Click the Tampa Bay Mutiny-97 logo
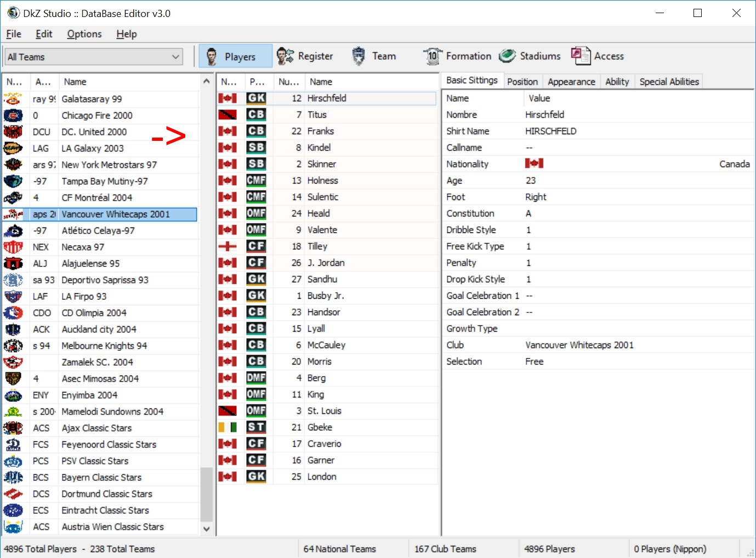The height and width of the screenshot is (558, 756). (x=13, y=181)
